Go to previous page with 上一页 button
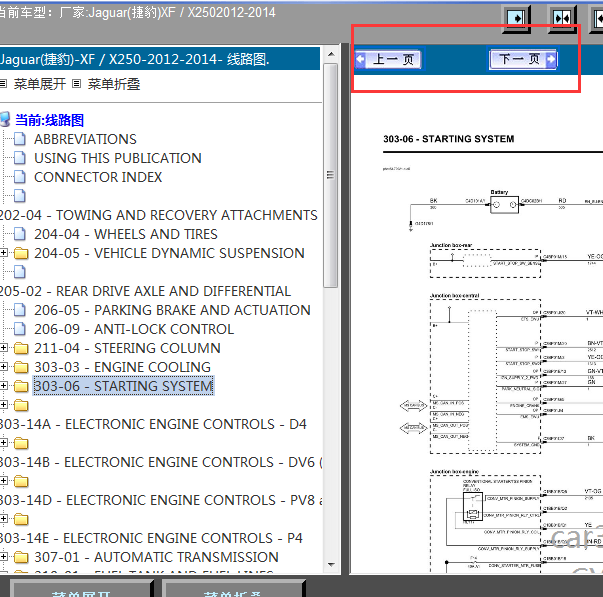 (x=388, y=59)
